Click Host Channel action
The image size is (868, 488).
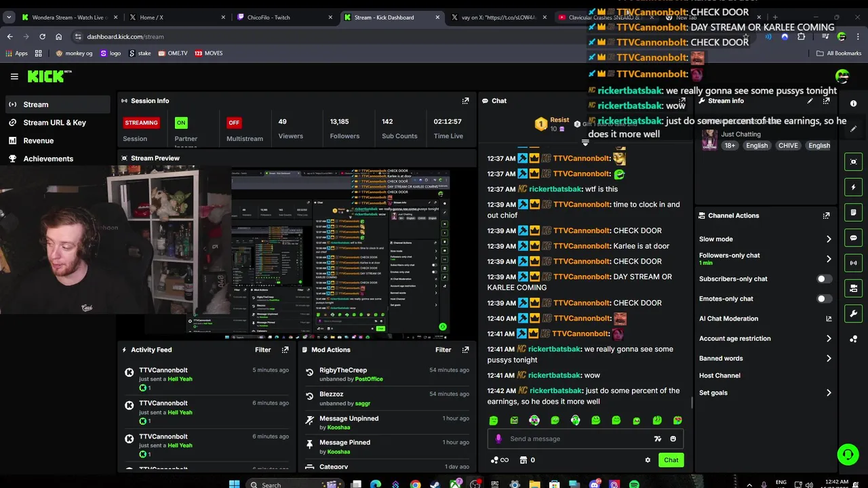719,375
